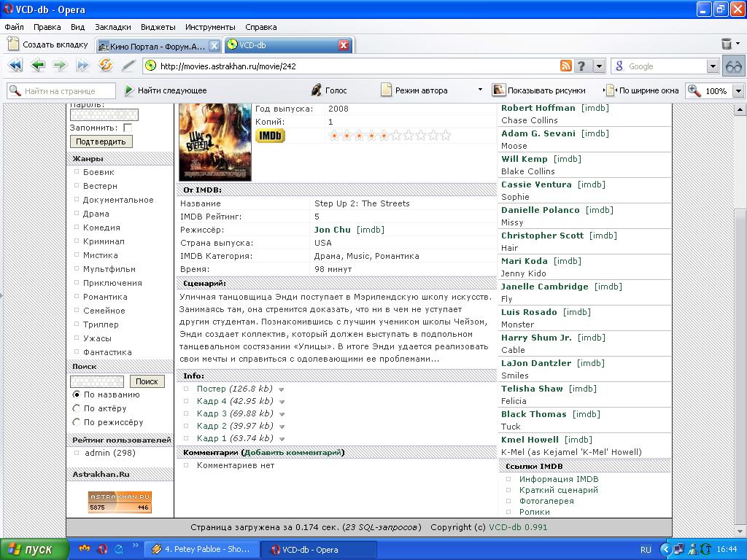Click the question mark security icon

tap(581, 66)
